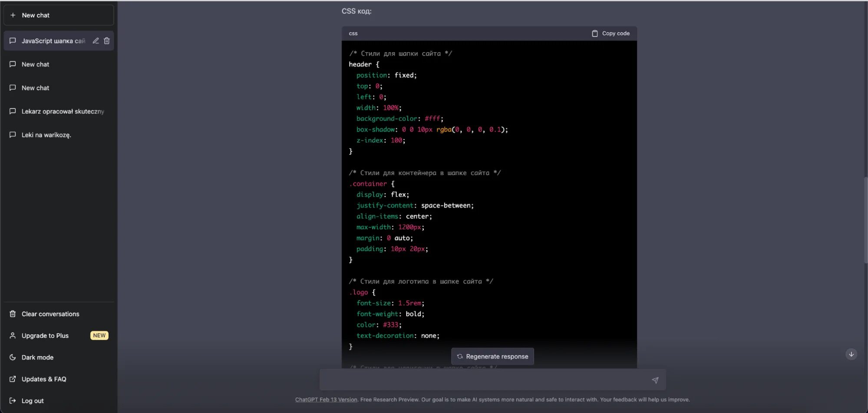Click the page scrollbar thumb on the right
Viewport: 868px width, 413px height.
pyautogui.click(x=865, y=220)
